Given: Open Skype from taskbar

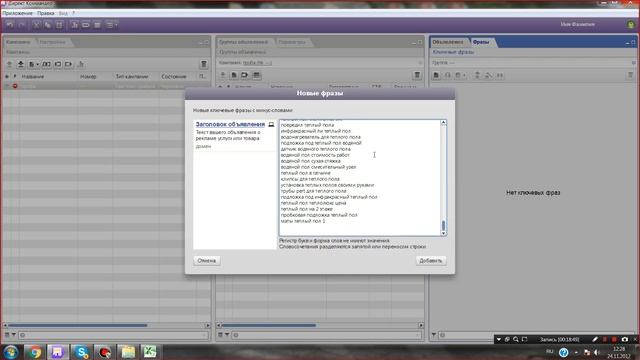Looking at the screenshot, I should pyautogui.click(x=81, y=352).
